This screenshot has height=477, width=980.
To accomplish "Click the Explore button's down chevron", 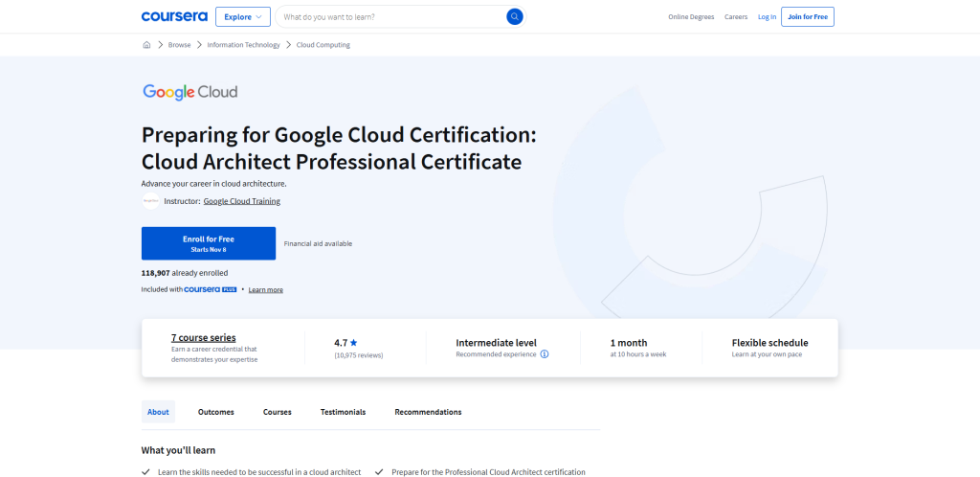I will (258, 17).
